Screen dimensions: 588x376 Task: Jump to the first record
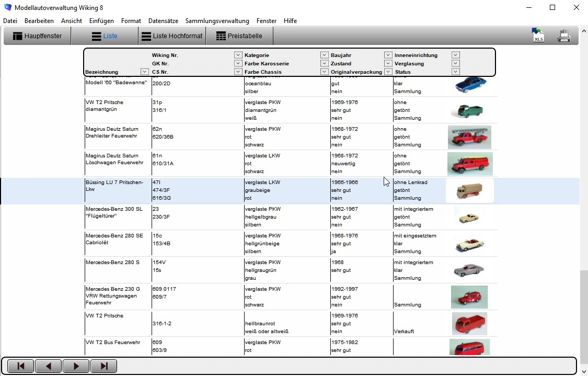coord(20,366)
